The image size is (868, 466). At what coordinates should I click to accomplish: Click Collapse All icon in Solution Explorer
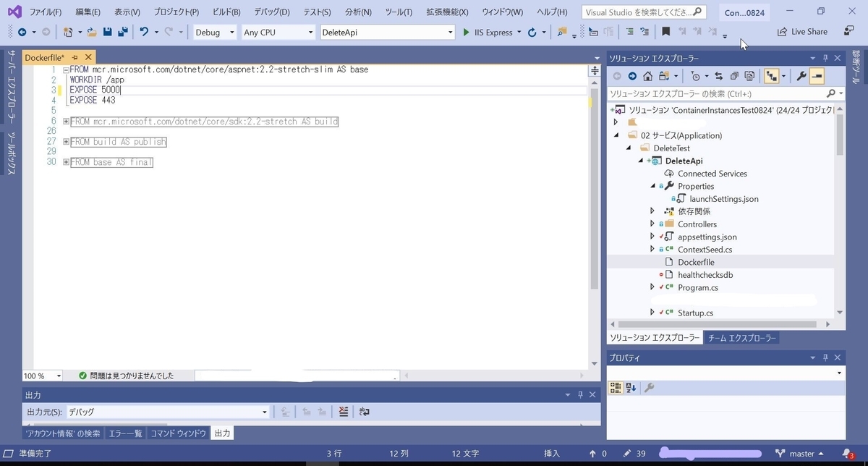click(734, 76)
